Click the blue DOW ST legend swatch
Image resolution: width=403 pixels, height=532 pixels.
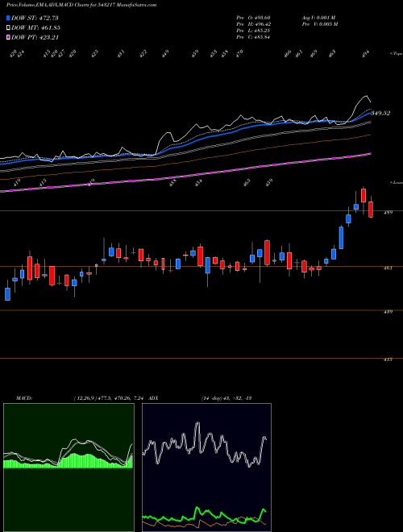(x=9, y=18)
